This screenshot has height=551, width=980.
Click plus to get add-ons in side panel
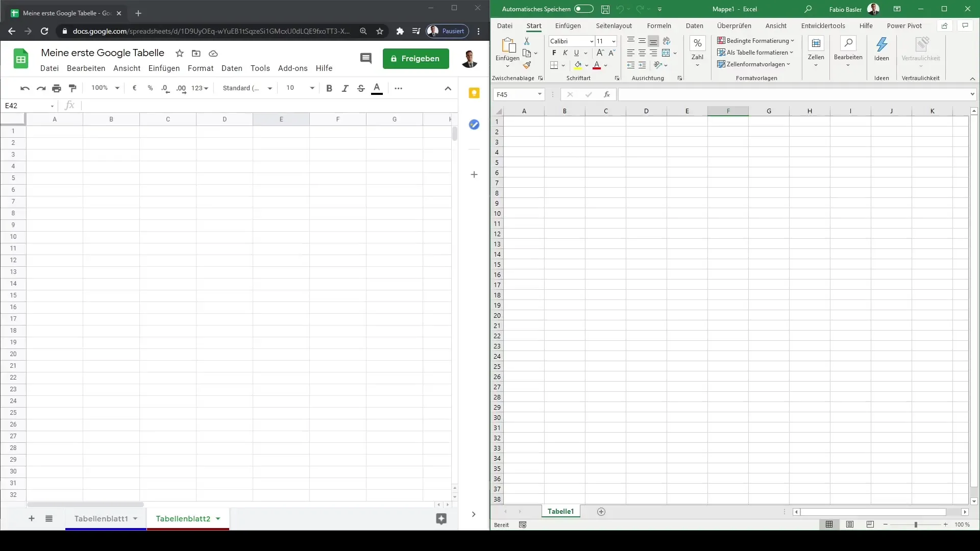[x=474, y=174]
